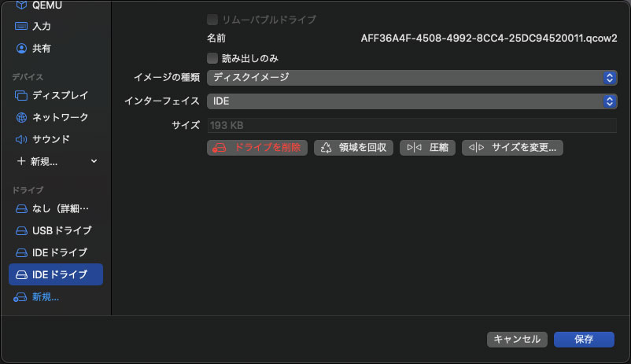Click the デバイス section header
Viewport: 631px width, 364px height.
click(x=28, y=77)
